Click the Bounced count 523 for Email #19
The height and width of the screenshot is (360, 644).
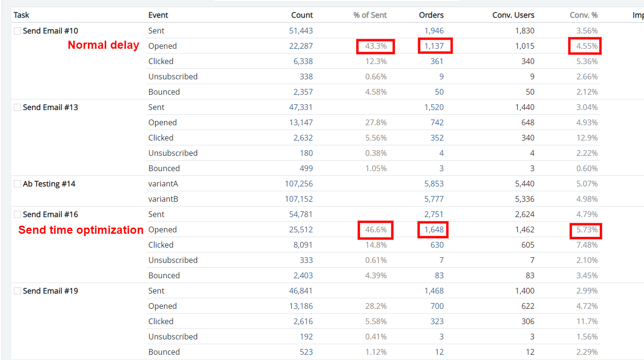pos(307,352)
